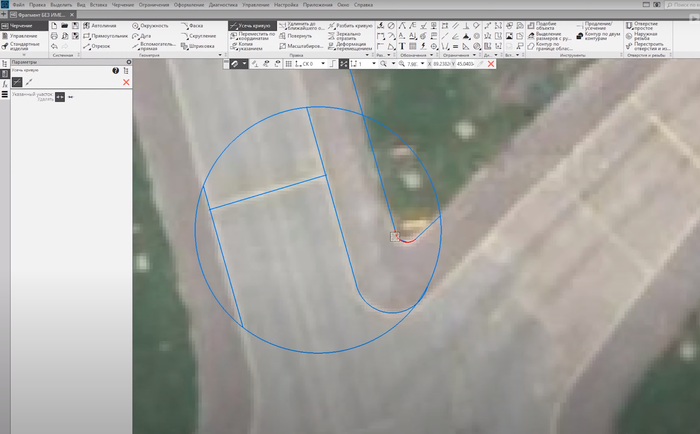Select the Штриховка hatch tool

[198, 46]
